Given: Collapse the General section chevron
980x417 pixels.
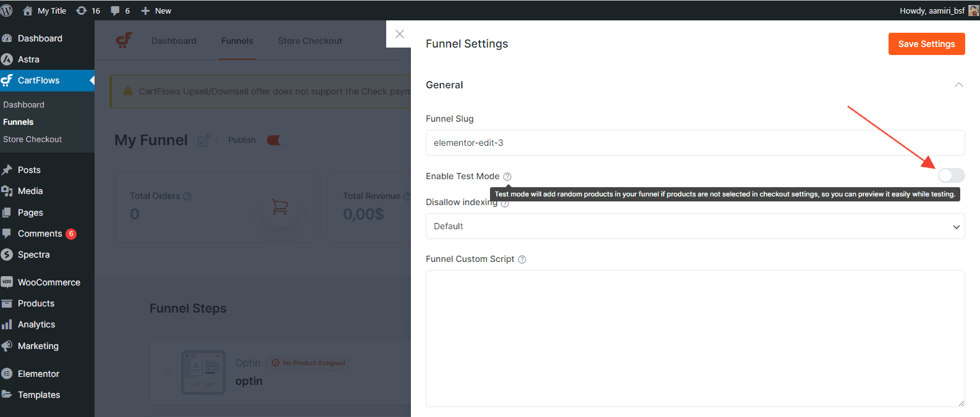Looking at the screenshot, I should point(958,85).
